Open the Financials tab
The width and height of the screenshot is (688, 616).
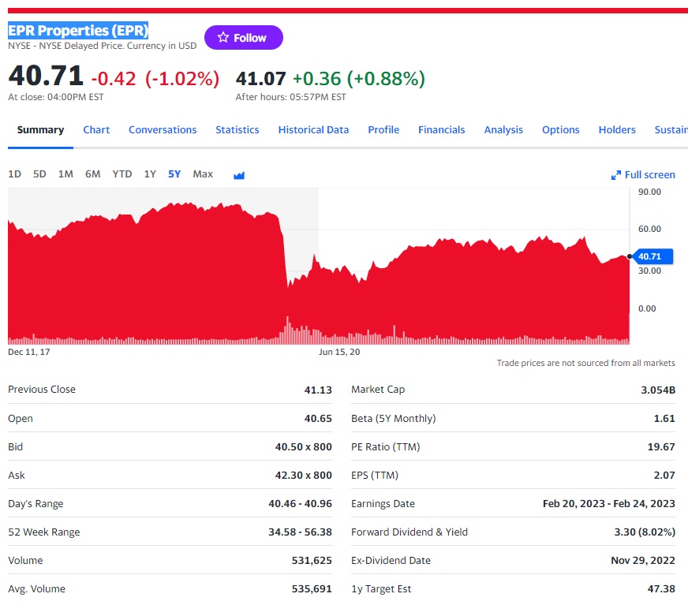click(x=441, y=130)
